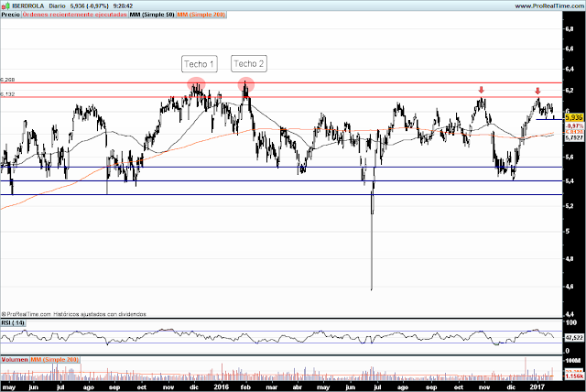Open MM (Simple 50) indicator settings
The width and height of the screenshot is (586, 392).
point(152,15)
